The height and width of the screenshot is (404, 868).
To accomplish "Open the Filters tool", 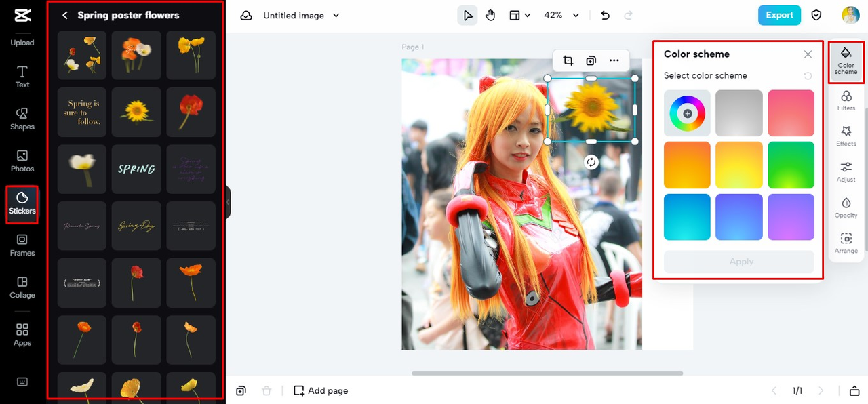I will tap(846, 100).
